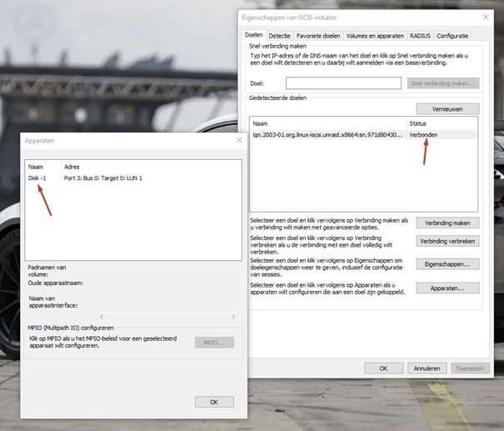Select the iqn.2003-01.org.linux-iscsi.unraid target row
Image resolution: width=504 pixels, height=431 pixels.
363,135
